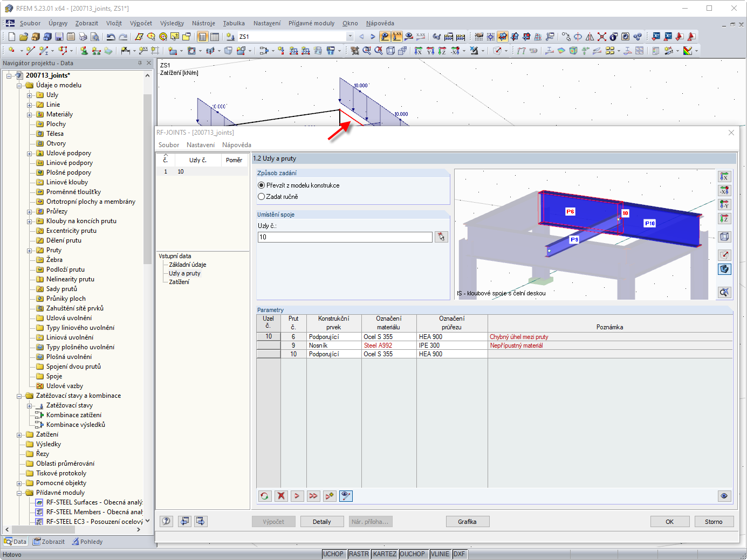Viewport: 747px width, 560px height.
Task: Open Soubor menu in RF-JOINTS dialog
Action: (169, 145)
